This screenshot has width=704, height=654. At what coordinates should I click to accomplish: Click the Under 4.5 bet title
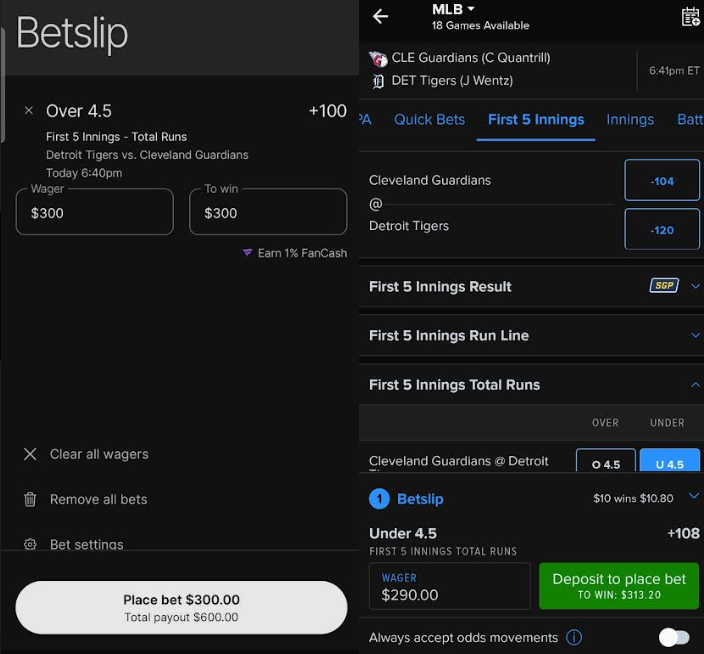403,533
